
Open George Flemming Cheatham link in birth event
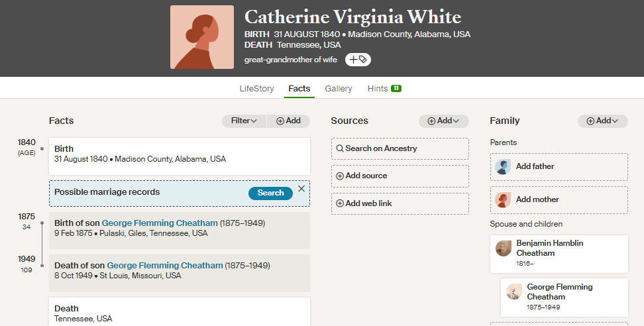(160, 223)
